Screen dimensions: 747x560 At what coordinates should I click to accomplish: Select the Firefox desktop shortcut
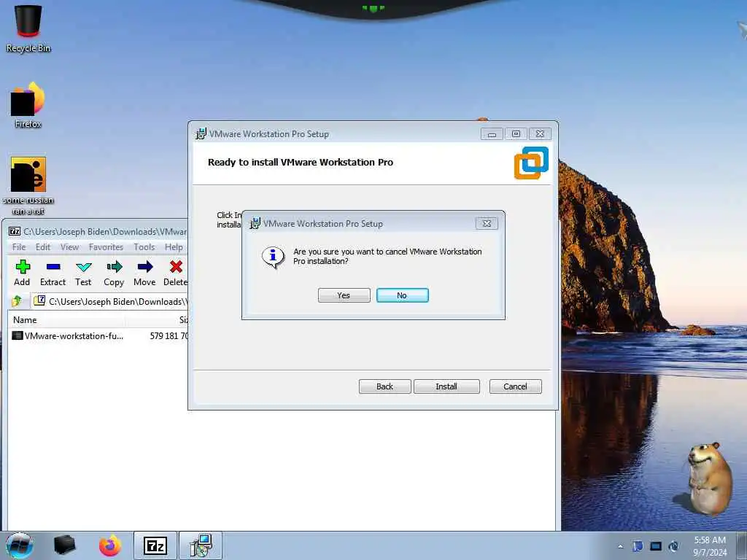point(28,106)
